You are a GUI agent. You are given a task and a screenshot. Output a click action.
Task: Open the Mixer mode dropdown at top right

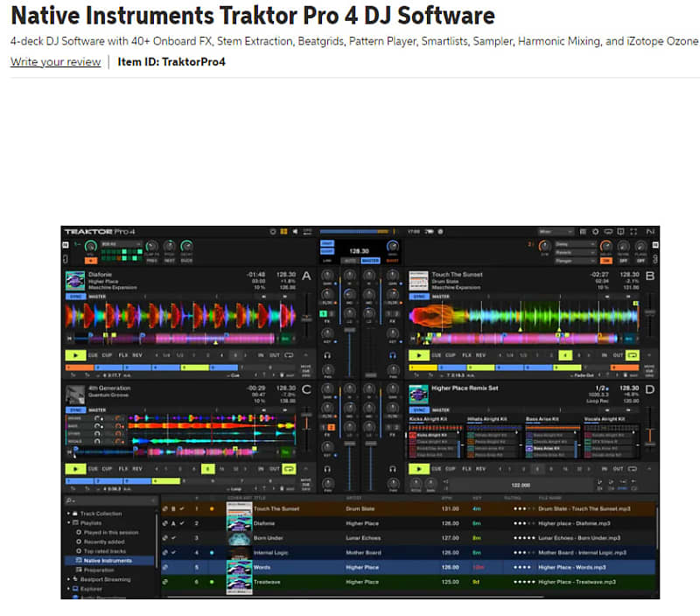tap(556, 230)
